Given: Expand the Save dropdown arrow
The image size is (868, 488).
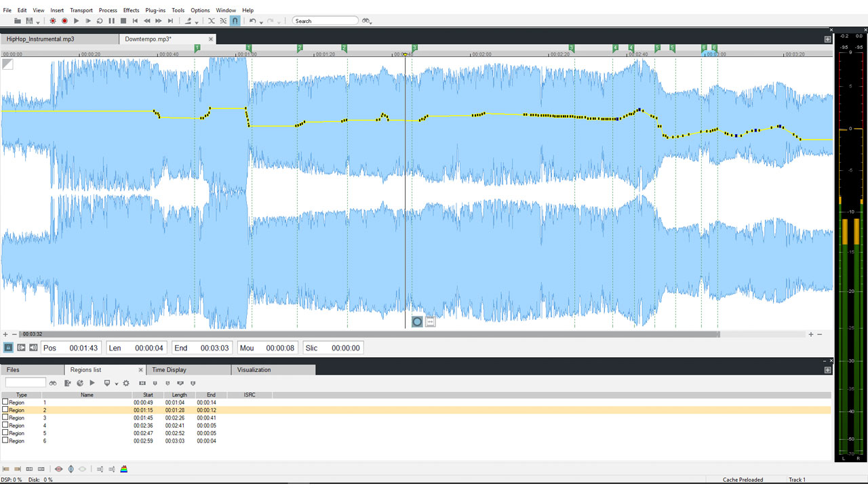Looking at the screenshot, I should pos(38,22).
